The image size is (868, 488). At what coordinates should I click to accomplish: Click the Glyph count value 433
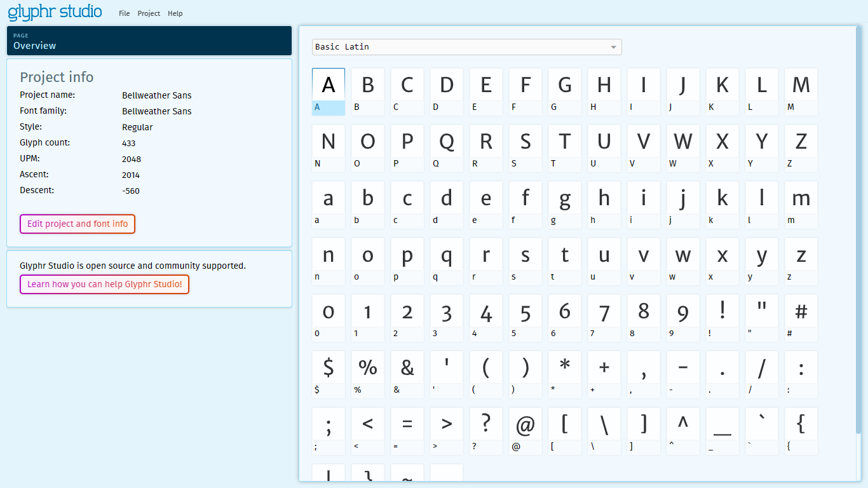pyautogui.click(x=129, y=143)
